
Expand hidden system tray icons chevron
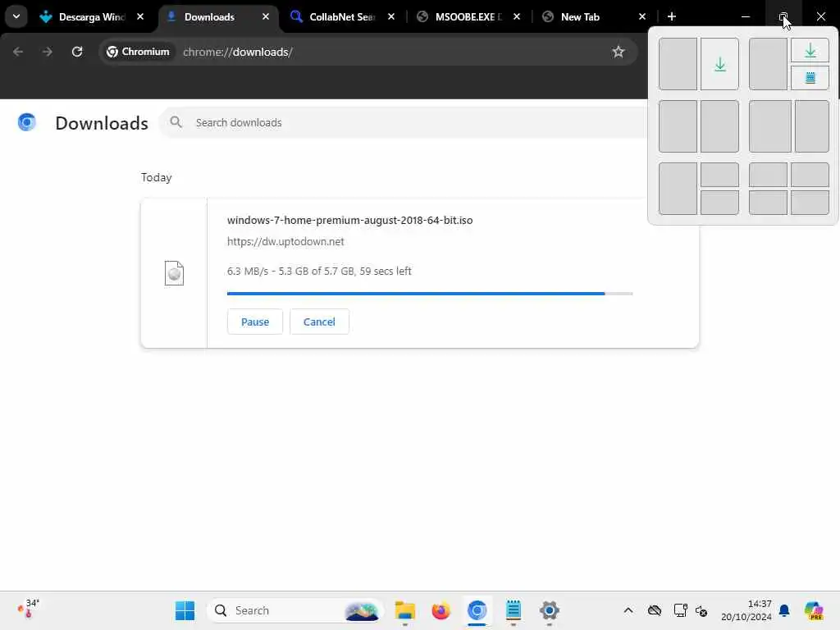[x=628, y=610]
